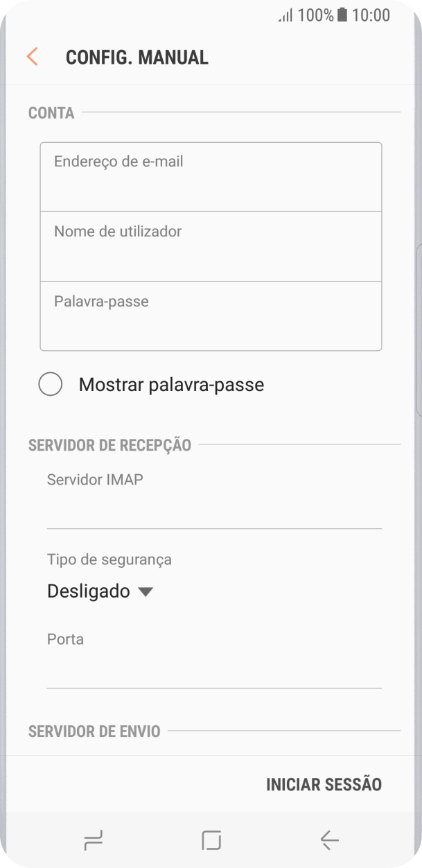Tap the SERVIDOR DE RECEPÇÃO section header
422x868 pixels.
[109, 445]
